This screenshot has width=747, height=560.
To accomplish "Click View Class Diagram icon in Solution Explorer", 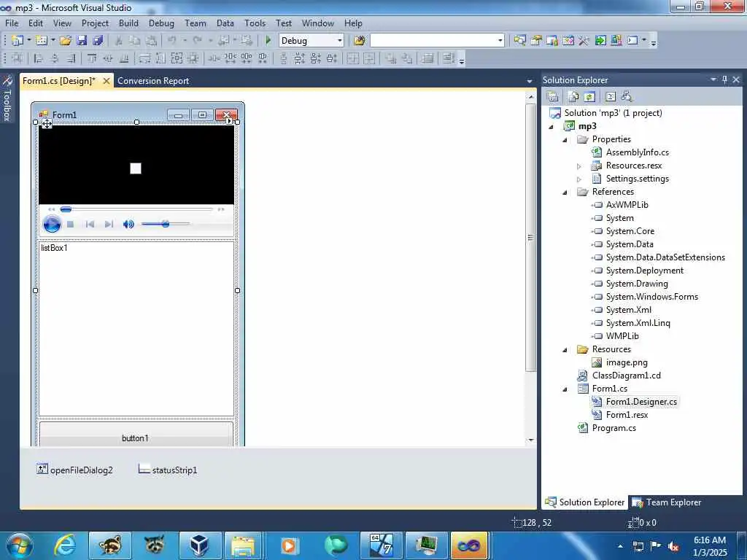I will coord(627,97).
